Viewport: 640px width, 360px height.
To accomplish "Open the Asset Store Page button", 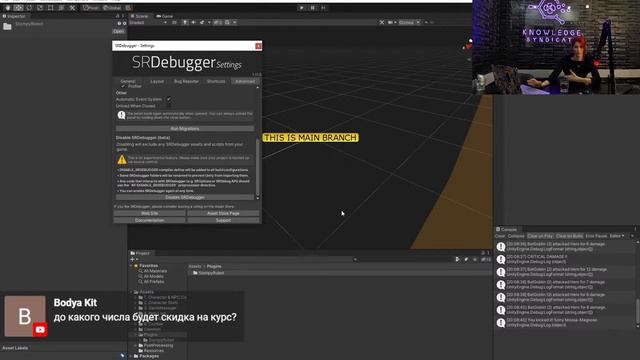I will coord(223,213).
